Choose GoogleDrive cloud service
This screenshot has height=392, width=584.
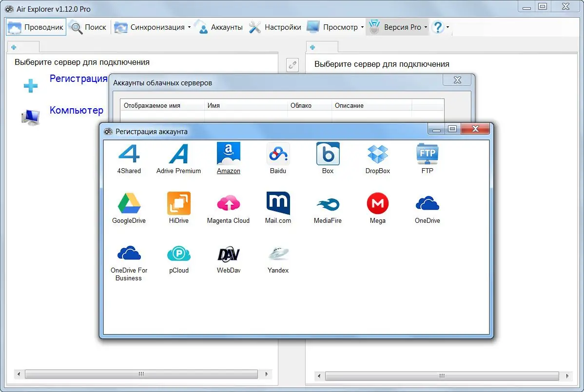click(129, 203)
